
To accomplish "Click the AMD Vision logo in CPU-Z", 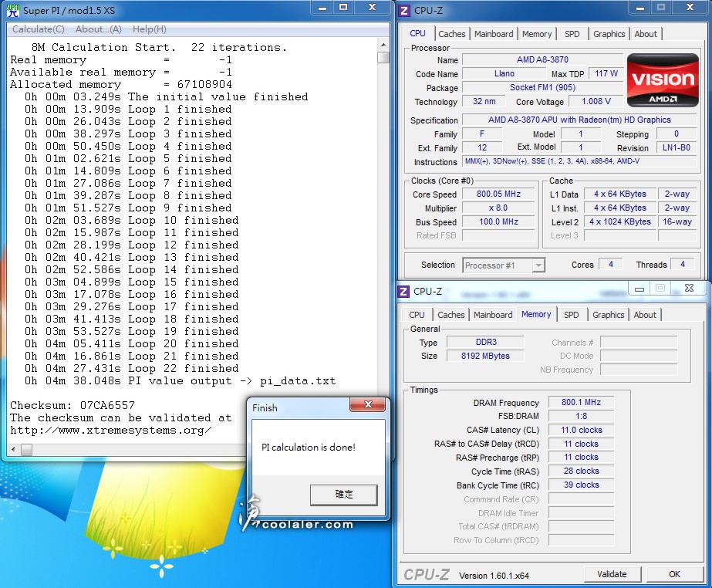I will coord(663,80).
